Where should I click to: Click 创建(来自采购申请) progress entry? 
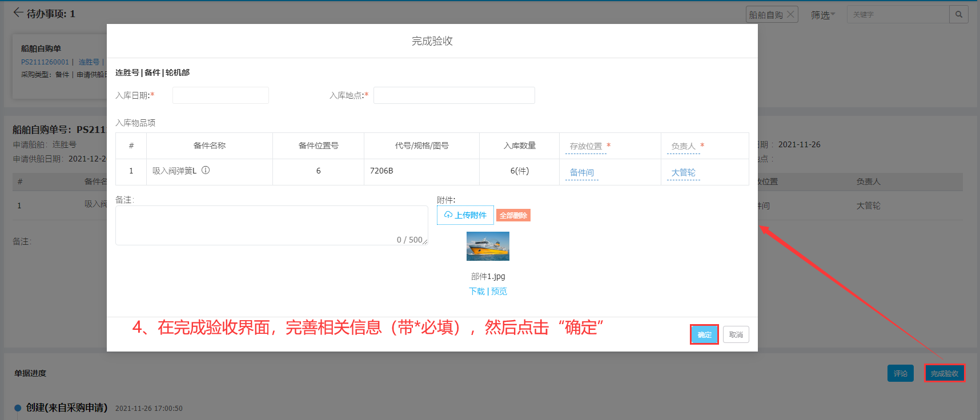point(67,407)
